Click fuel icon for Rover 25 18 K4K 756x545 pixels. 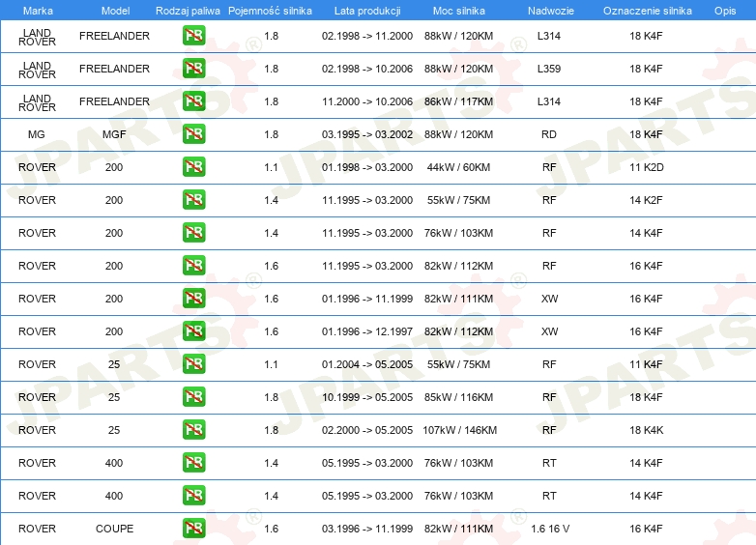[193, 429]
